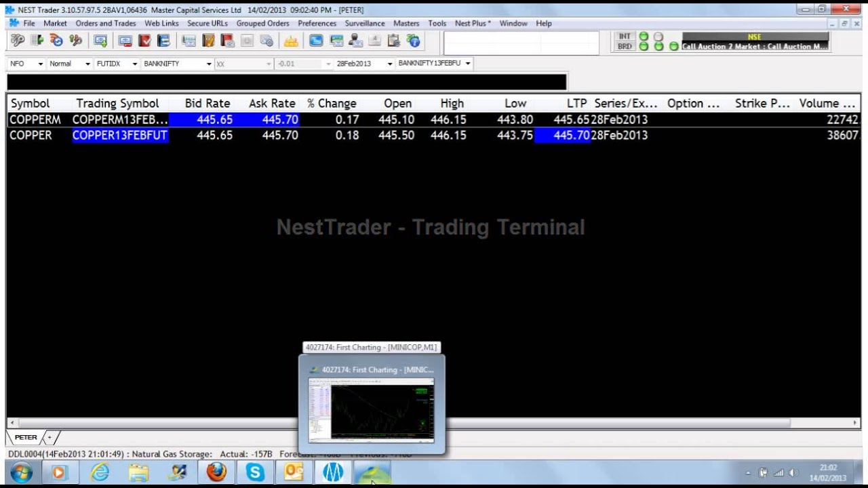This screenshot has height=488, width=868.
Task: Open Skype from the taskbar
Action: tap(255, 472)
